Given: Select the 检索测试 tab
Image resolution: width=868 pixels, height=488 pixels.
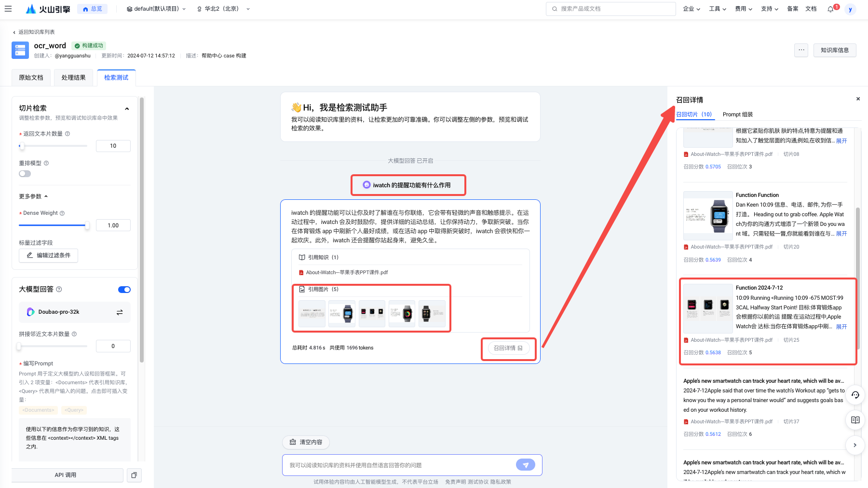Looking at the screenshot, I should 116,78.
